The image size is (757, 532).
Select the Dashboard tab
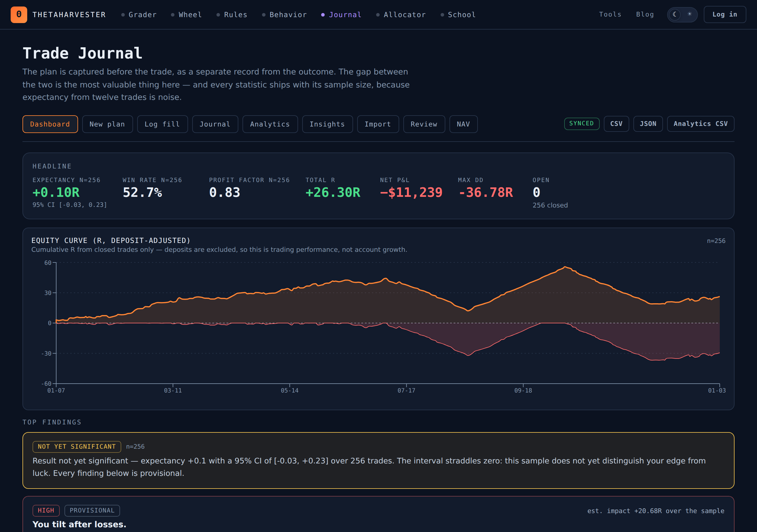click(x=50, y=124)
